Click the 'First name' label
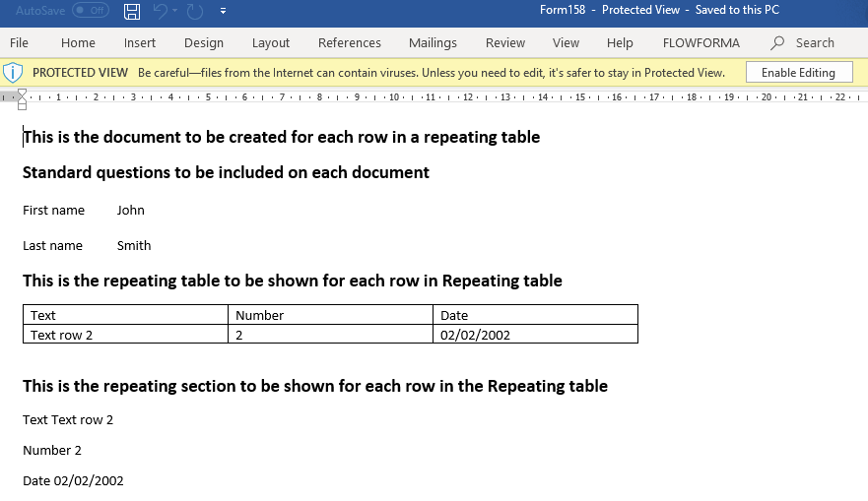The height and width of the screenshot is (501, 868). (54, 210)
